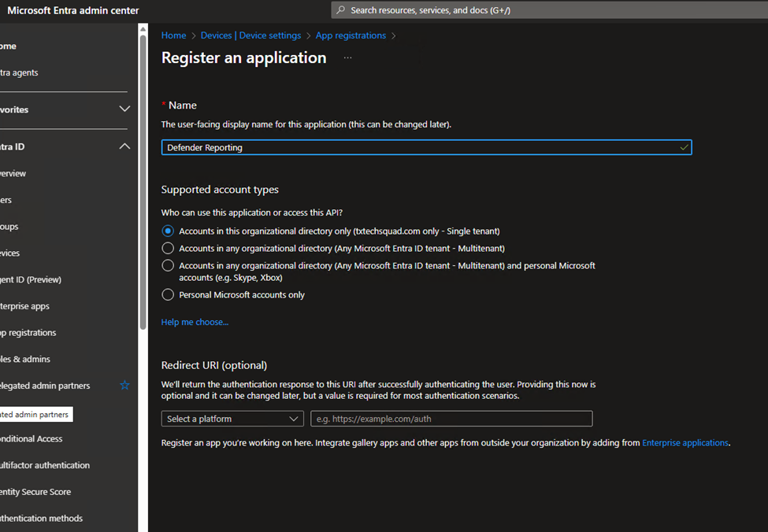The height and width of the screenshot is (532, 768).
Task: Open the Select a platform dropdown
Action: (x=232, y=419)
